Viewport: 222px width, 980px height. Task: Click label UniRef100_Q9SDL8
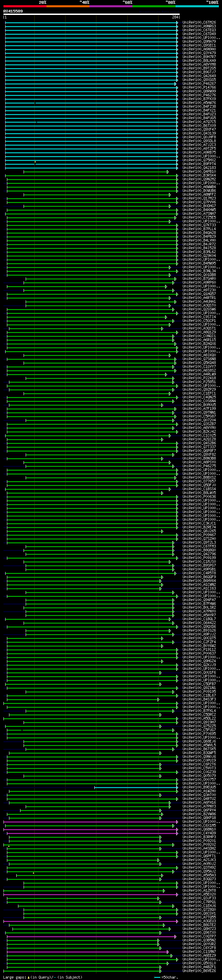point(199,141)
